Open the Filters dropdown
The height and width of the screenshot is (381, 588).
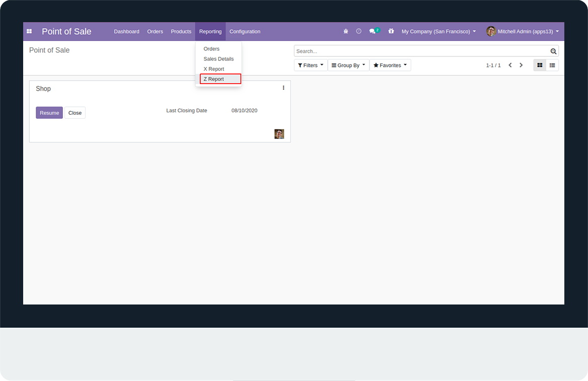pyautogui.click(x=311, y=65)
